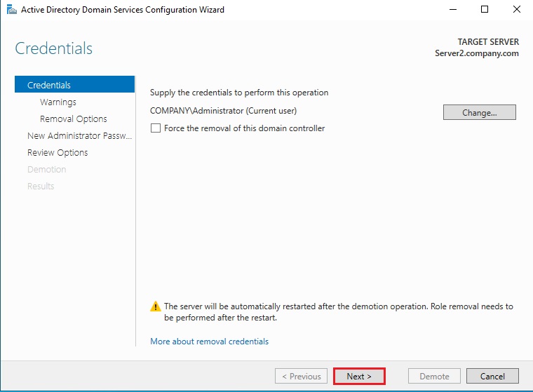Switch to the Review Options step
The width and height of the screenshot is (533, 392).
(x=58, y=152)
